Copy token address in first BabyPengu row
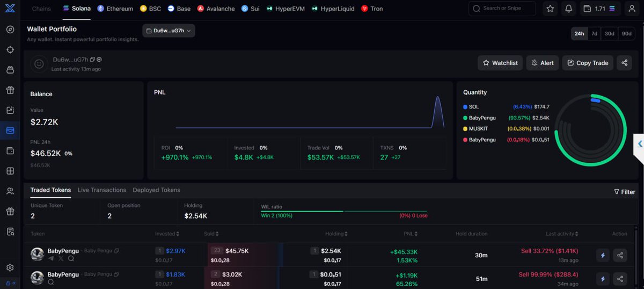Viewport: 644px width, 289px height. pos(116,251)
